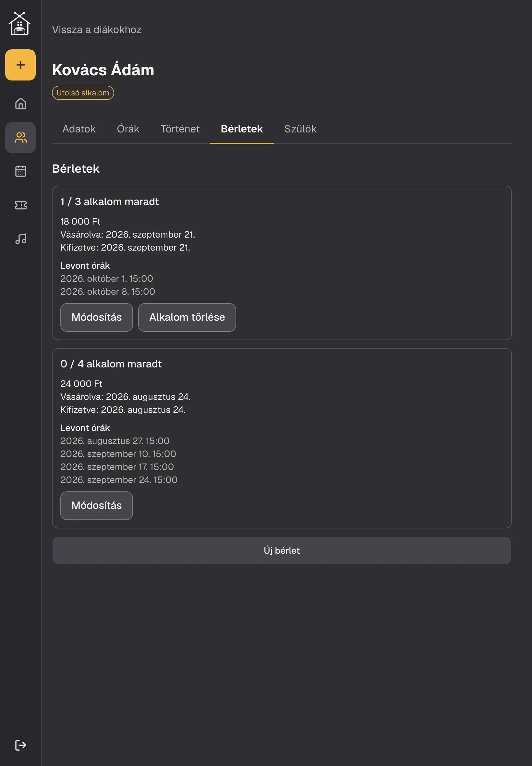Click the Utolsó alkalom badge
Screen dimensions: 532x766
pos(83,93)
